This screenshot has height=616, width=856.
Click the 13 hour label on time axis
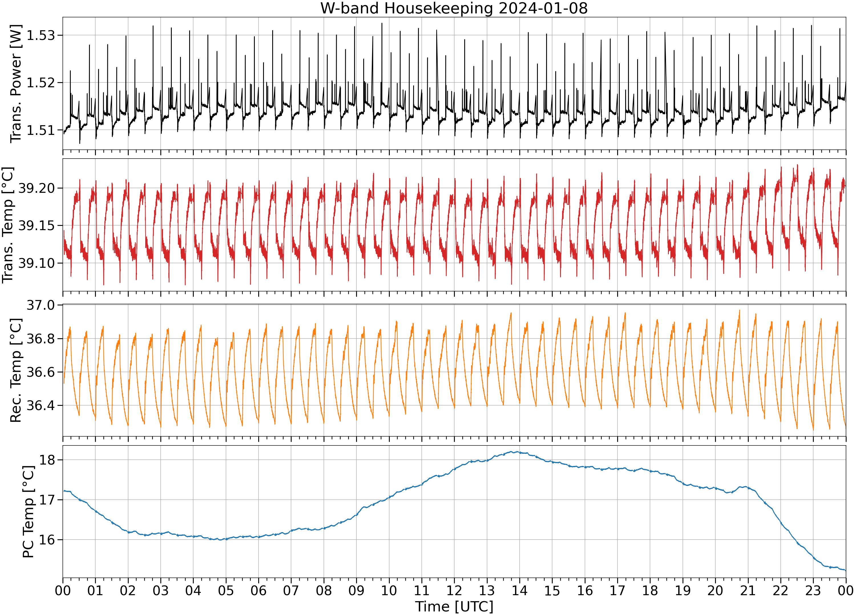tap(487, 590)
